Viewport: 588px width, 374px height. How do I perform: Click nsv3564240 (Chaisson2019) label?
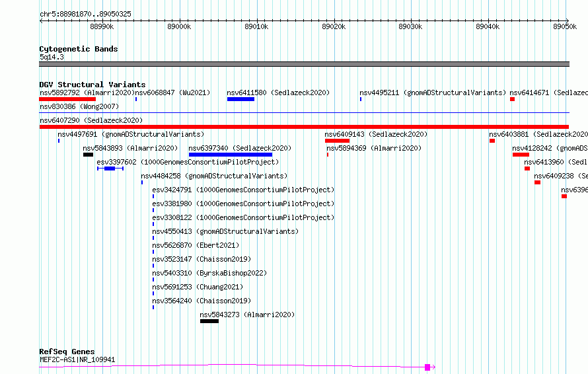point(202,301)
